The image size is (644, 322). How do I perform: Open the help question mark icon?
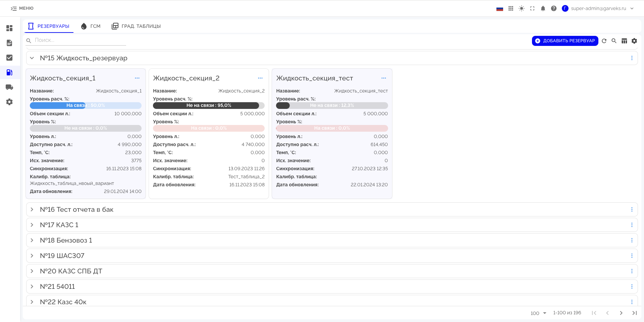(x=554, y=8)
